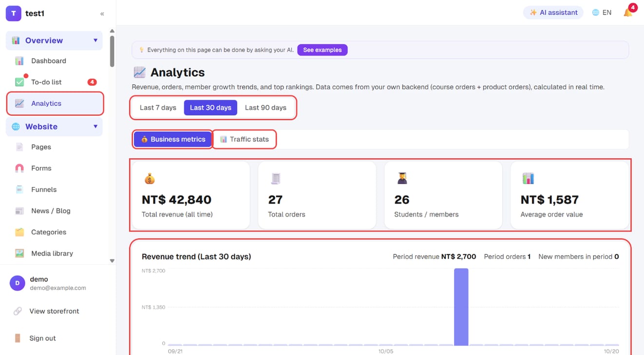Screen dimensions: 644x355
Task: Click the sidebar vertical scrollbar thumb
Action: [x=112, y=51]
